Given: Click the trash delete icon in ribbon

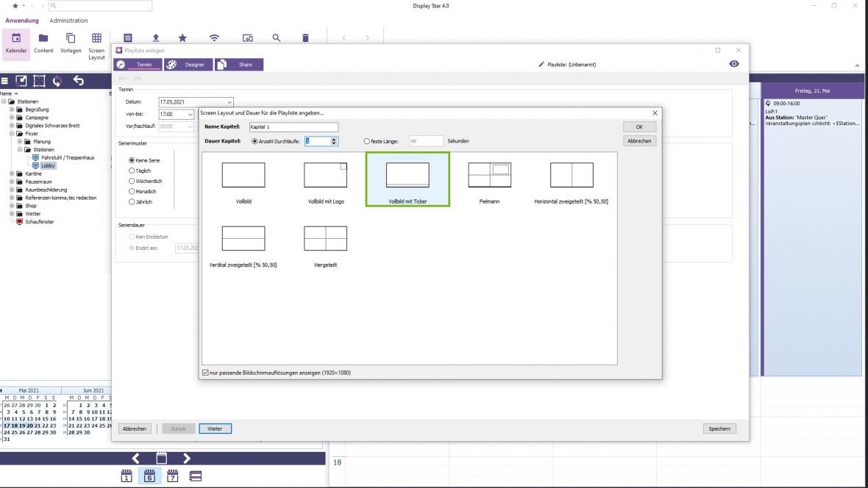Looking at the screenshot, I should pos(305,38).
